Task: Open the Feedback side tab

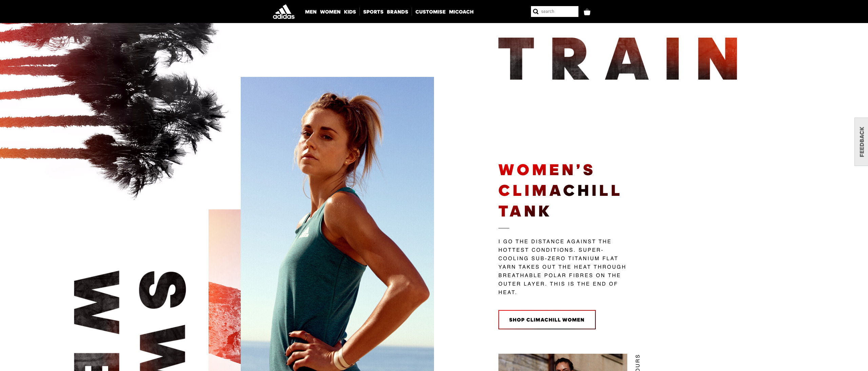Action: (x=861, y=142)
